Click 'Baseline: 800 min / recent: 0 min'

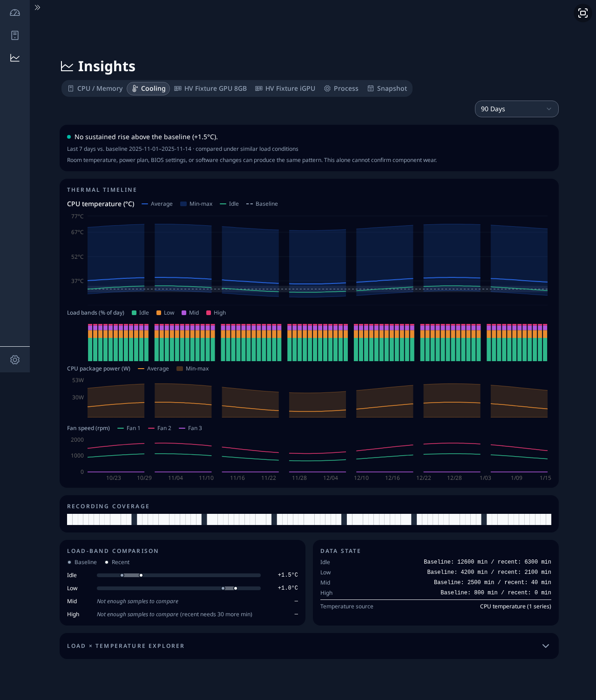click(x=495, y=592)
